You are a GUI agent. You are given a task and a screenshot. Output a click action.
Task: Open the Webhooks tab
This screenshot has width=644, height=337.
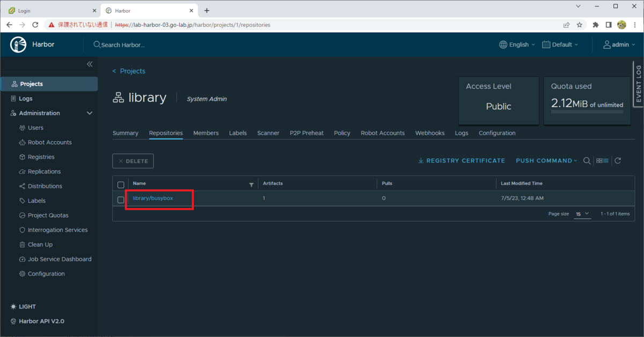click(x=430, y=133)
